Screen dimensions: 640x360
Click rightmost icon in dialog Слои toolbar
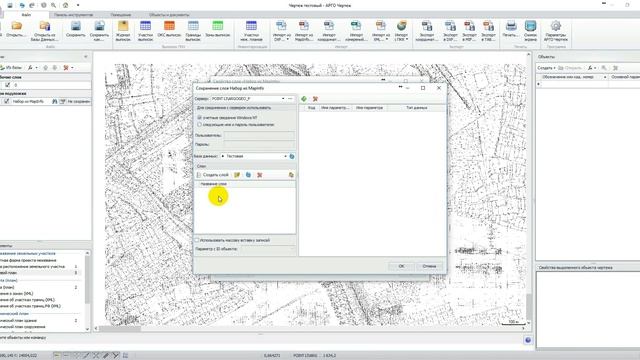291,175
